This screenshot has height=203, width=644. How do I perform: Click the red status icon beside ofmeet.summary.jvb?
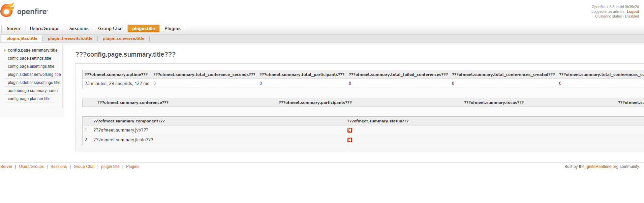point(350,130)
